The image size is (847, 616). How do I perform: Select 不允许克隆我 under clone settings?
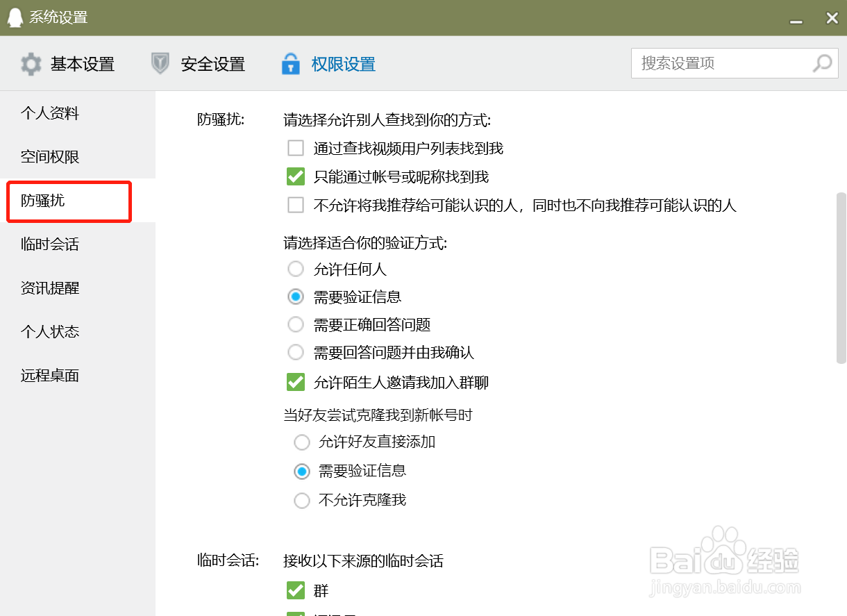pos(302,500)
